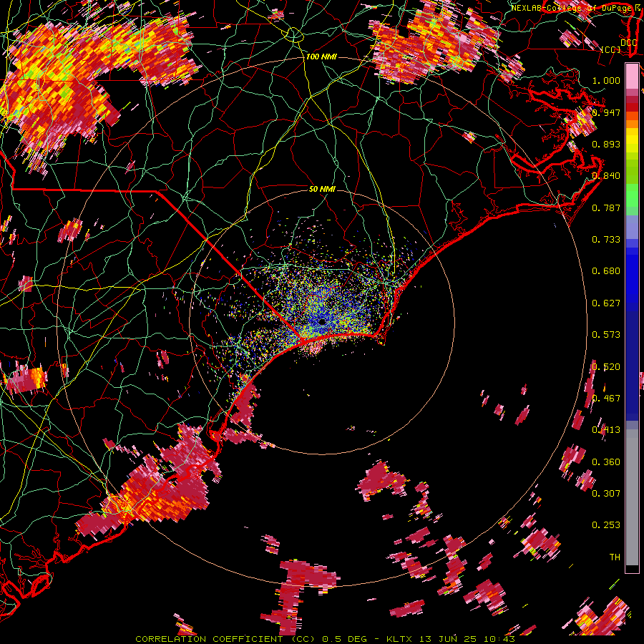Click the 0.520 scale value
644x644 pixels.
pos(606,367)
